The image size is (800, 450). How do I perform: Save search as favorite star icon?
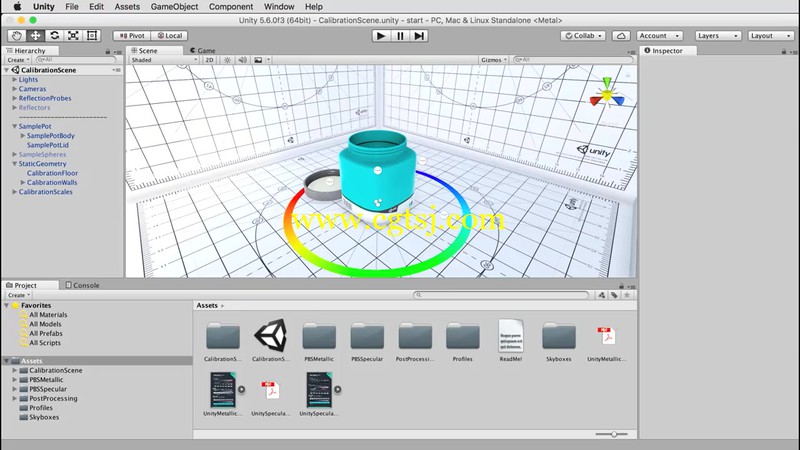(x=627, y=295)
